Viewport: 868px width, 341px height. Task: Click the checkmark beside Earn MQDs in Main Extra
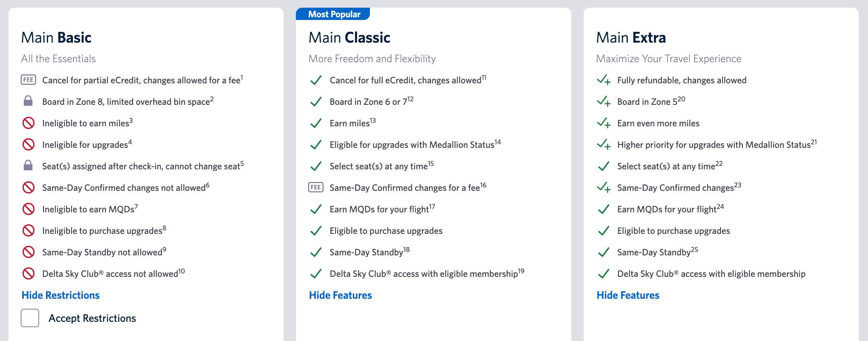point(604,209)
